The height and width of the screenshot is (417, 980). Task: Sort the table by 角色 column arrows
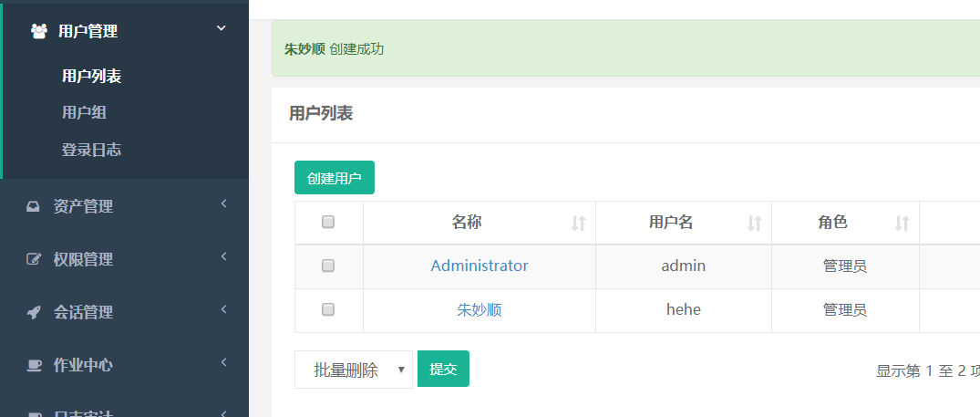pos(902,223)
